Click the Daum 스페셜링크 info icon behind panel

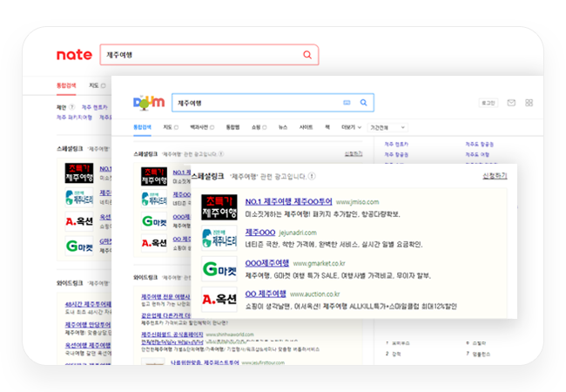click(221, 154)
